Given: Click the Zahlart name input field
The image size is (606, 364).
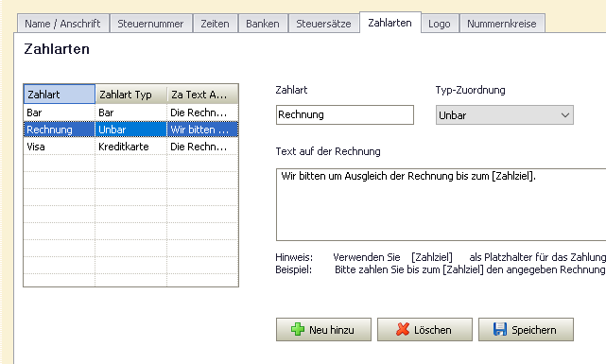Looking at the screenshot, I should (x=345, y=114).
